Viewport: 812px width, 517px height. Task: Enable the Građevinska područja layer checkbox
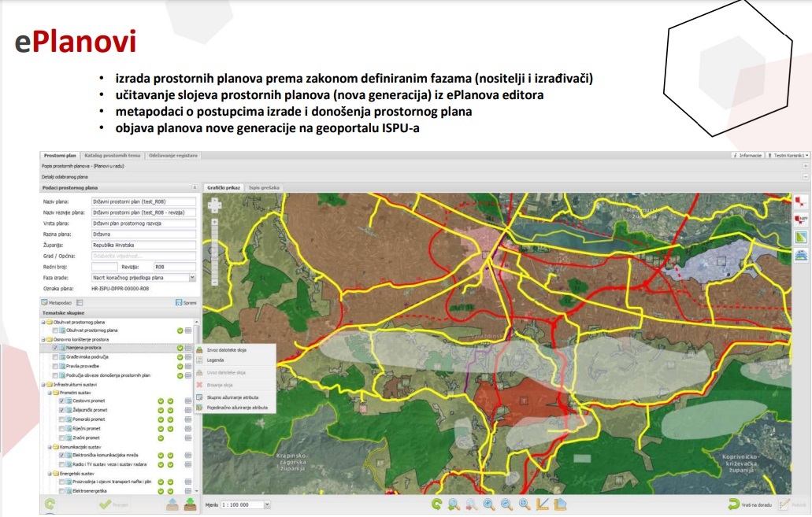55,357
